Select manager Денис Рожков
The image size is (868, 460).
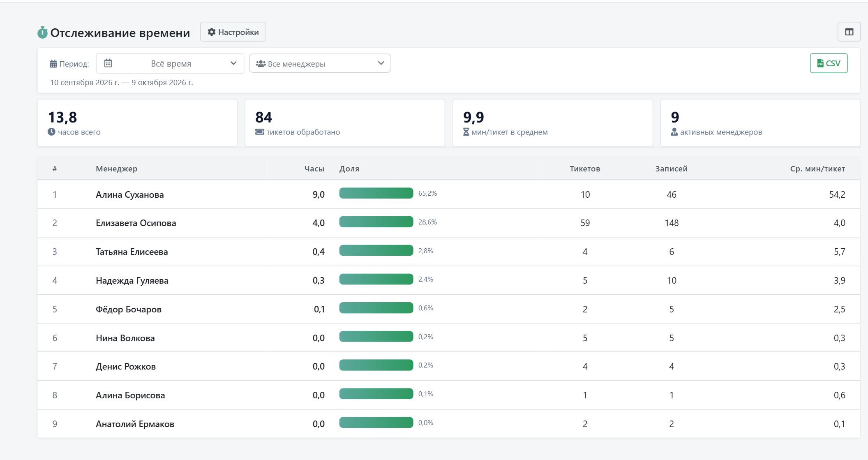tap(126, 366)
